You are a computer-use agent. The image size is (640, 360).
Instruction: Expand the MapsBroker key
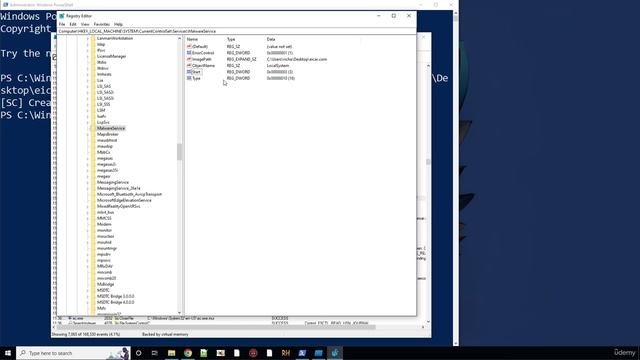(88, 134)
